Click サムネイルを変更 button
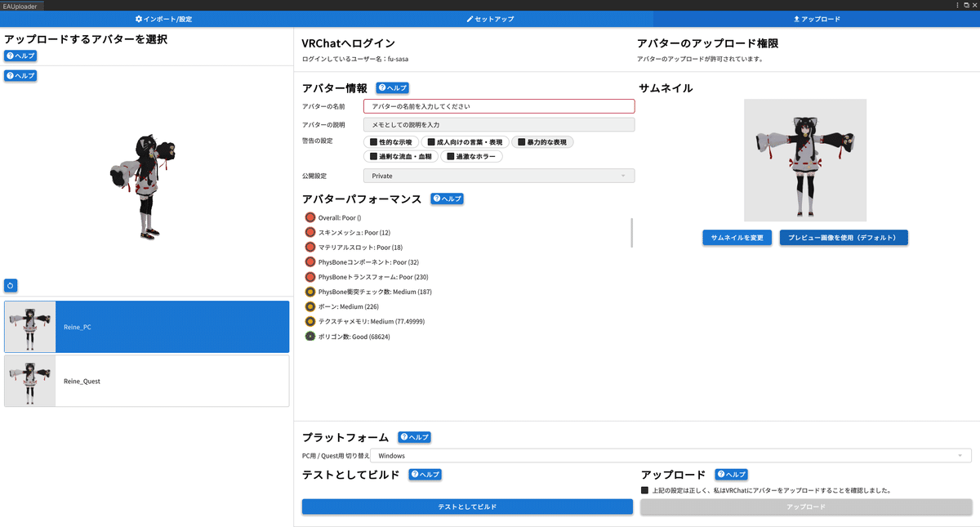Image resolution: width=980 pixels, height=527 pixels. point(737,238)
